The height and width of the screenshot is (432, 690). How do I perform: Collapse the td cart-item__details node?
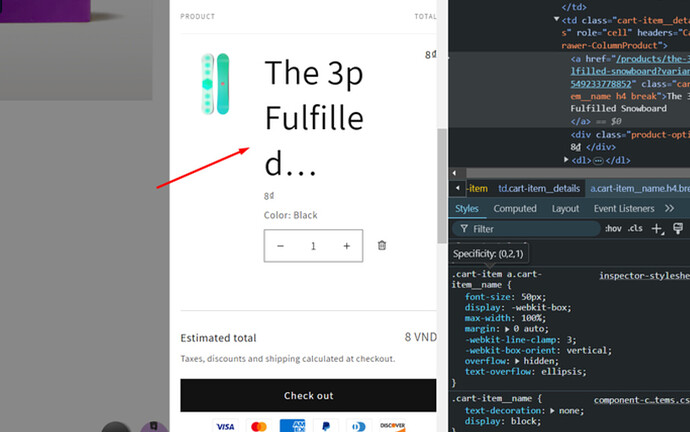tap(557, 19)
